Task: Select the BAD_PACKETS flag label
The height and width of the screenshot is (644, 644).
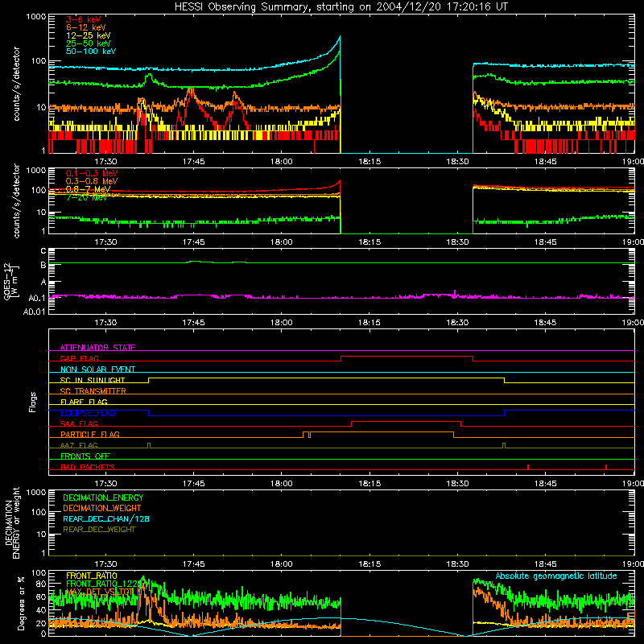Action: [x=88, y=467]
